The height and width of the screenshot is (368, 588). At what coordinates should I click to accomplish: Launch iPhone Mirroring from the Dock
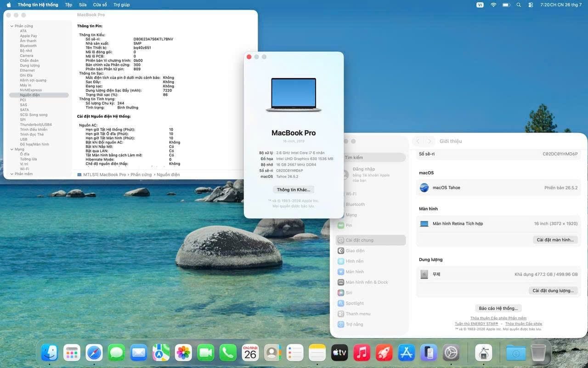(429, 353)
